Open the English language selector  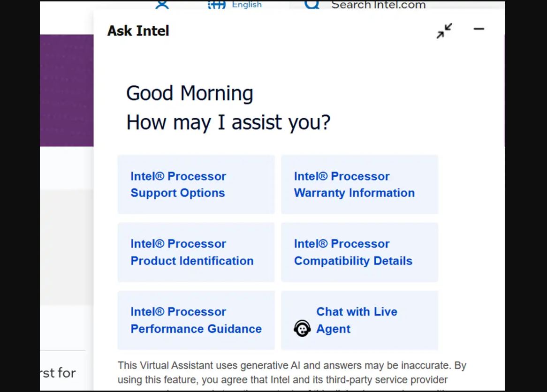coord(247,4)
